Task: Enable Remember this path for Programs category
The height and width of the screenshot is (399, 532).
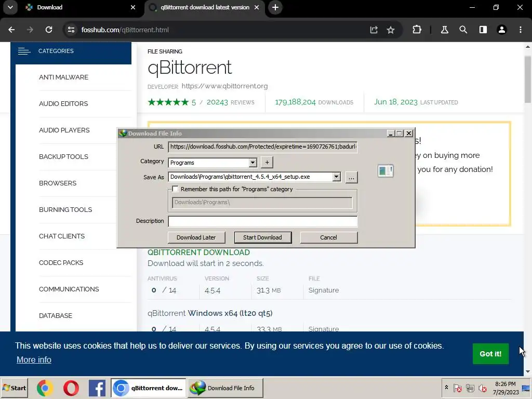Action: coord(175,189)
